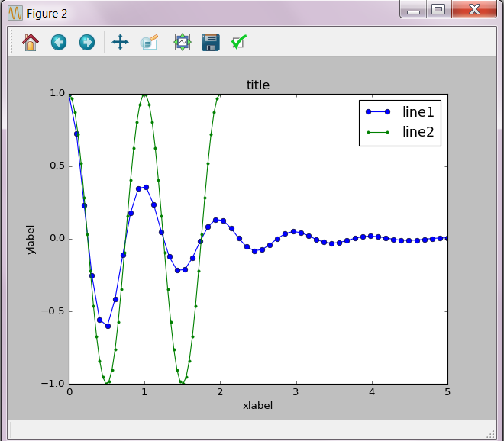Click the x-axis tick label 4
The image size is (504, 441).
372,392
